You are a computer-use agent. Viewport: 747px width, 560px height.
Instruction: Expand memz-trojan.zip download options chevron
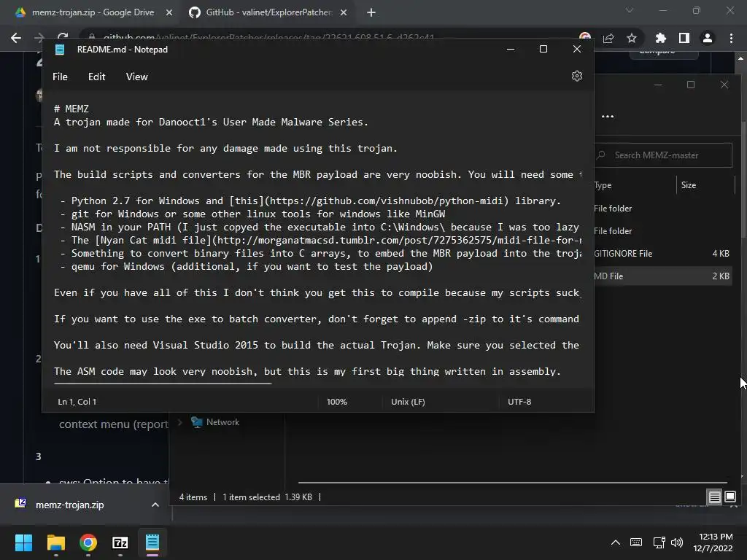coord(155,505)
